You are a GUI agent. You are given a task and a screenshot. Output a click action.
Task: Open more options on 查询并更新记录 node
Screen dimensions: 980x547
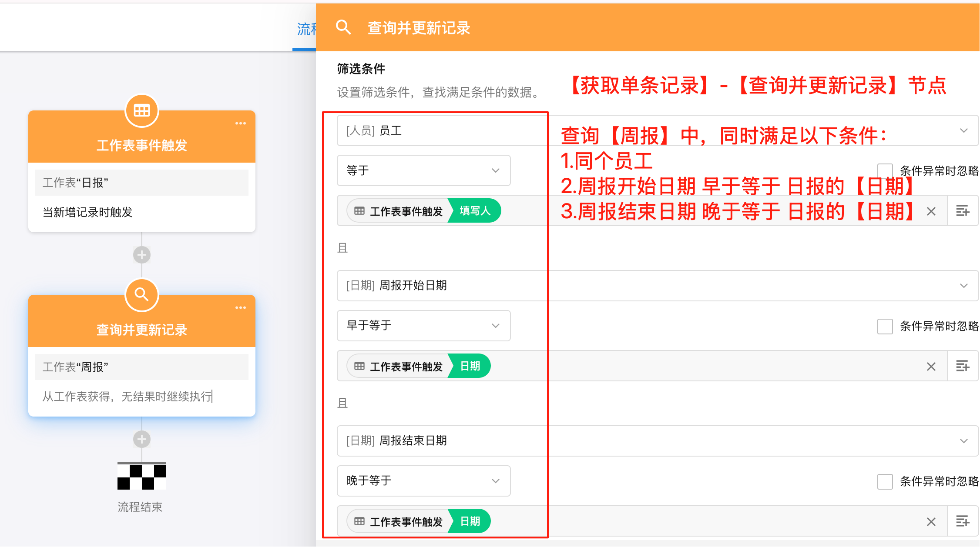pos(241,308)
